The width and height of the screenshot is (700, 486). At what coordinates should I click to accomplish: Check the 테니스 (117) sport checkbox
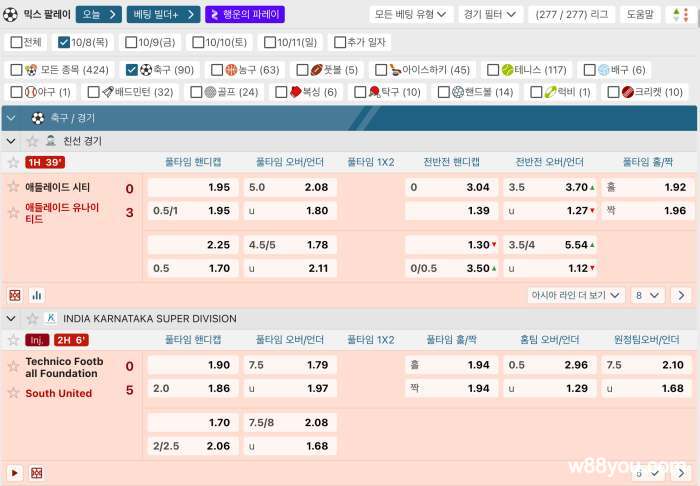coord(493,70)
